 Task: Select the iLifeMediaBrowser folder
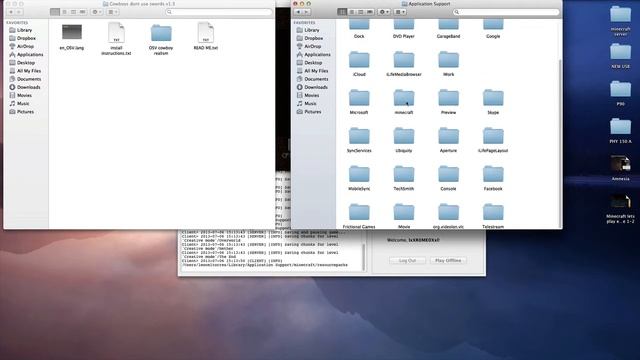click(404, 60)
